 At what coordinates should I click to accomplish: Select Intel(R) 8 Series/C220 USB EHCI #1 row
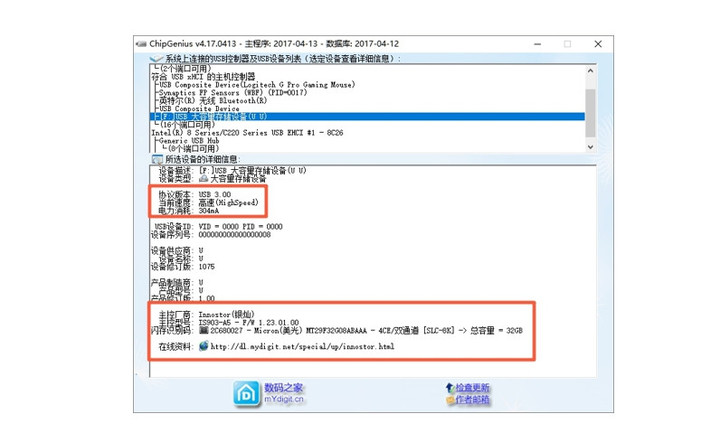(x=248, y=133)
